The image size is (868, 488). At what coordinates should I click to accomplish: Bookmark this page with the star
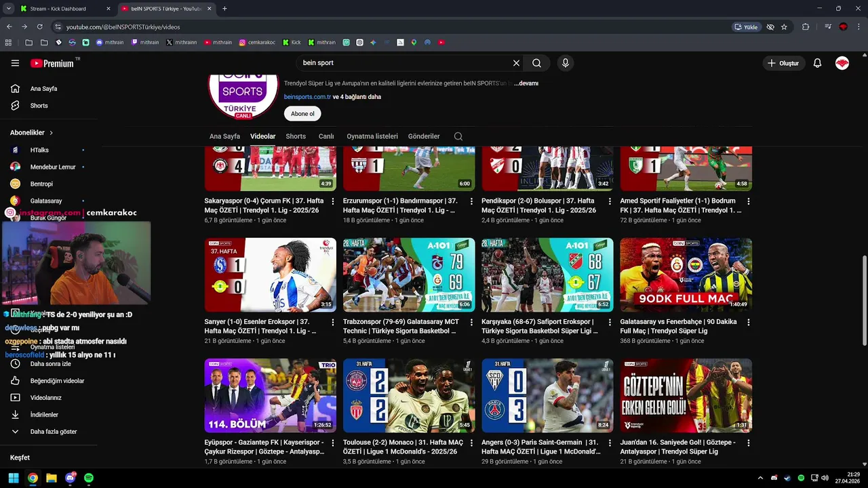785,27
